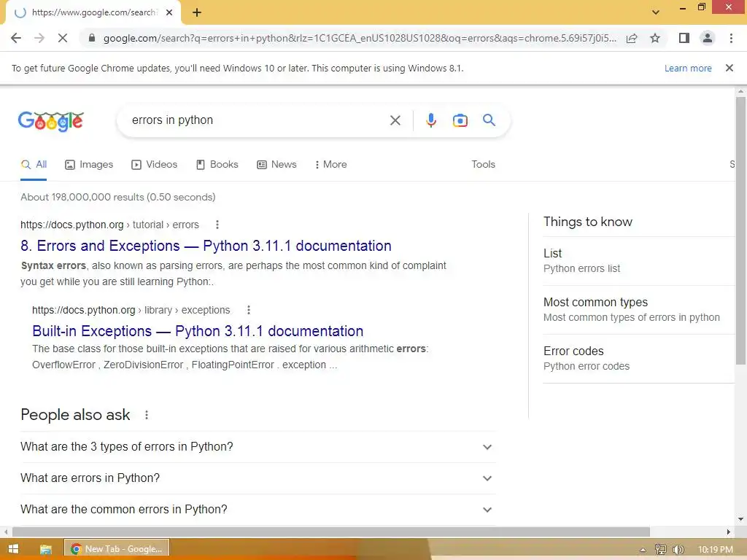Open network status tray icon
Screen dimensions: 747x560
[660, 550]
